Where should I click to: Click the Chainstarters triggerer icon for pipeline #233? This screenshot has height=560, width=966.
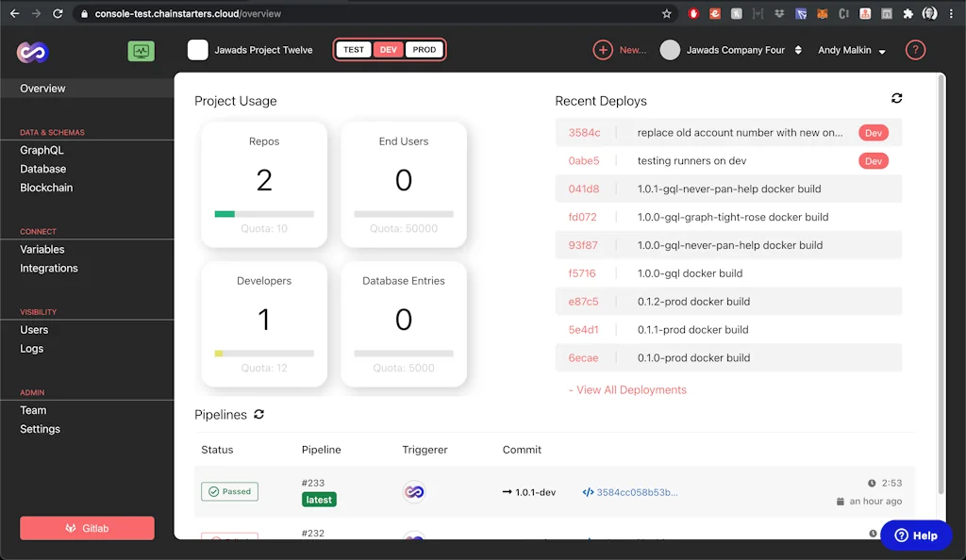pos(414,491)
